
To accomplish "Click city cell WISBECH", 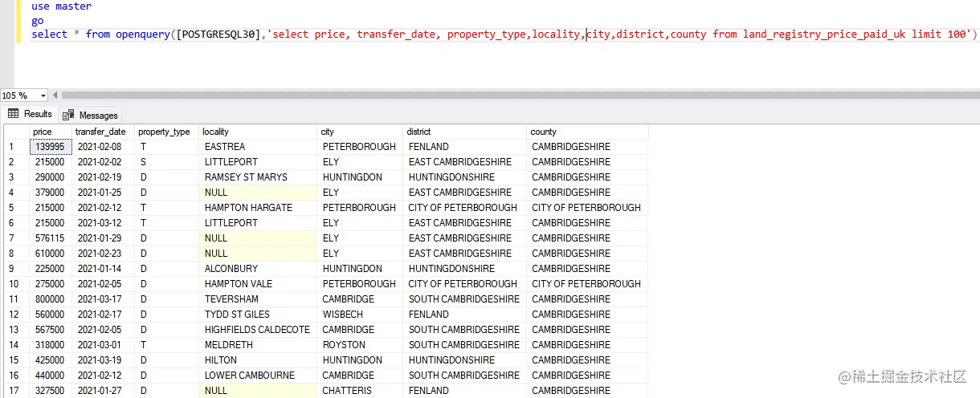I will point(360,315).
